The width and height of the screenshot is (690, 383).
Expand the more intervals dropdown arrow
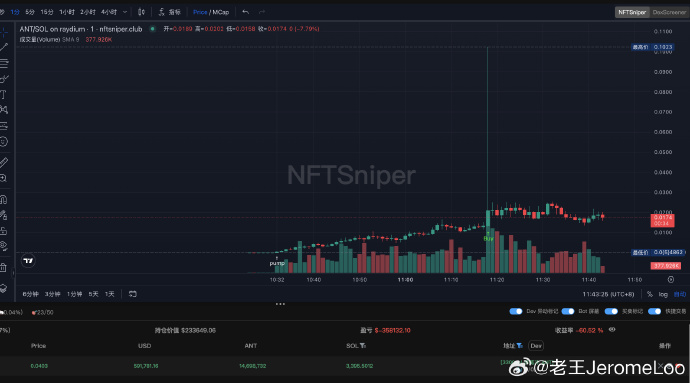(125, 12)
